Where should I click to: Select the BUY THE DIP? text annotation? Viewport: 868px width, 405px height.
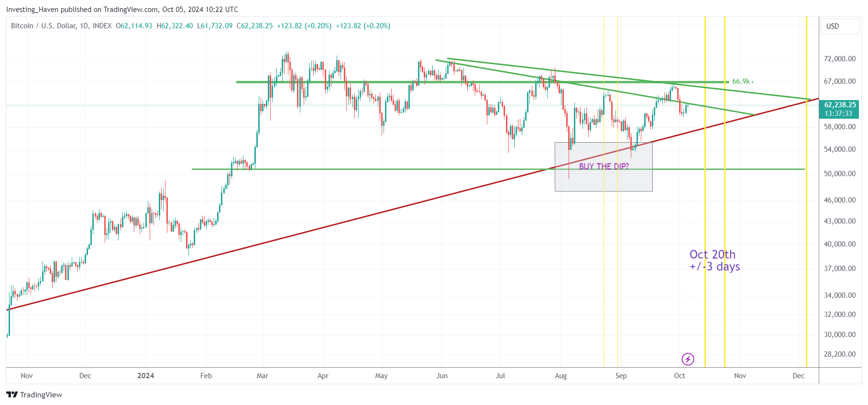604,167
